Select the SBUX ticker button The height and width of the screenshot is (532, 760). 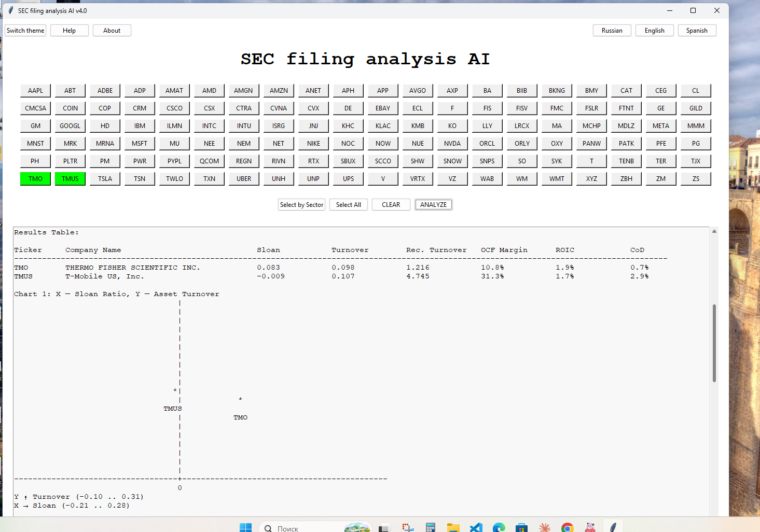(x=348, y=161)
